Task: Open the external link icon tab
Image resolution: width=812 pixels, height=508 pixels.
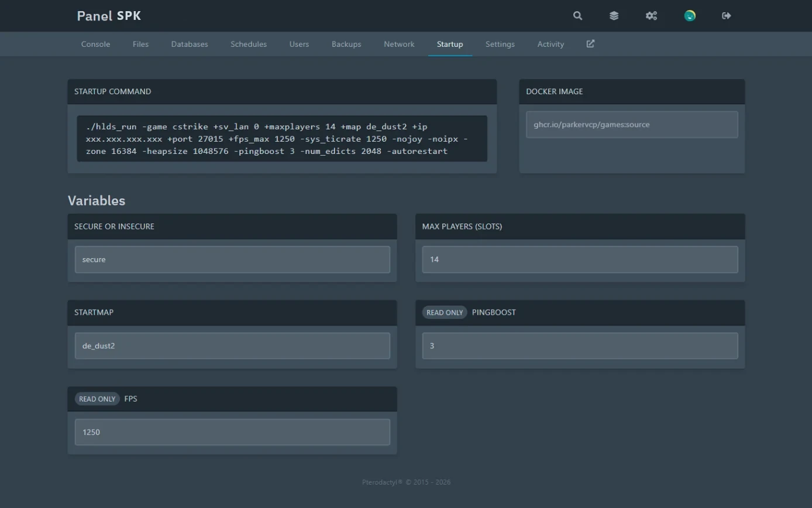Action: pos(590,44)
